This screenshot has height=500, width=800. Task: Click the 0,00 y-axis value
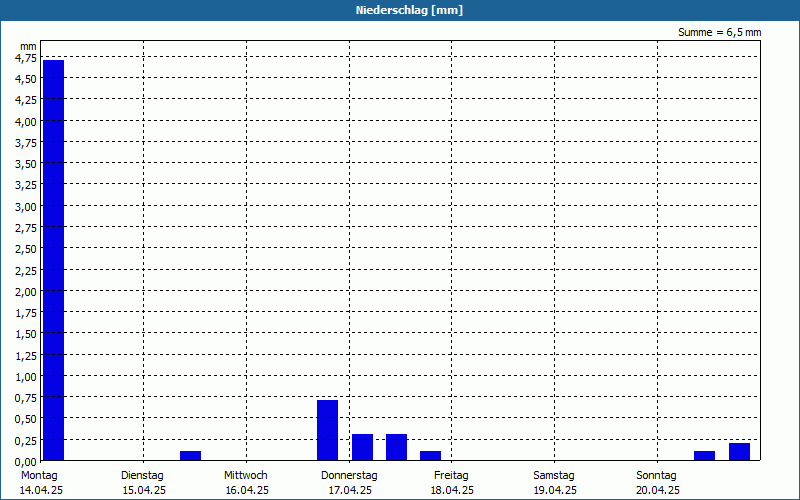26,461
